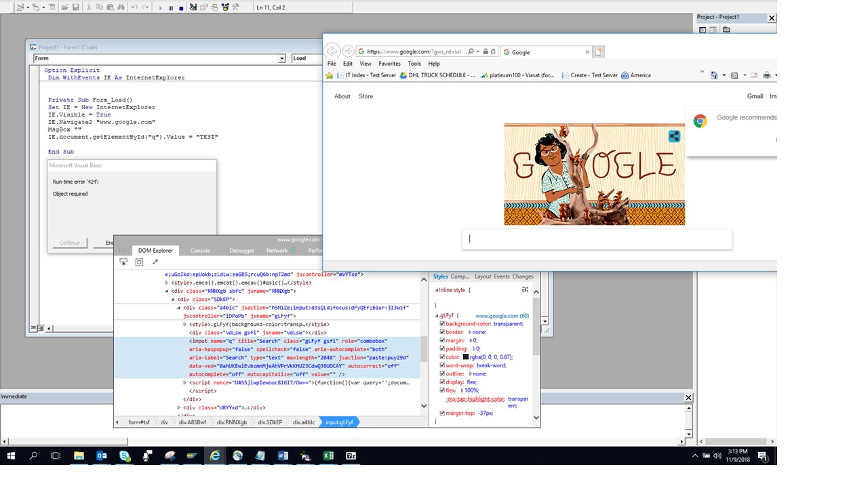Collapse the div class="SDkEP" node
The height and width of the screenshot is (488, 868).
coord(173,300)
